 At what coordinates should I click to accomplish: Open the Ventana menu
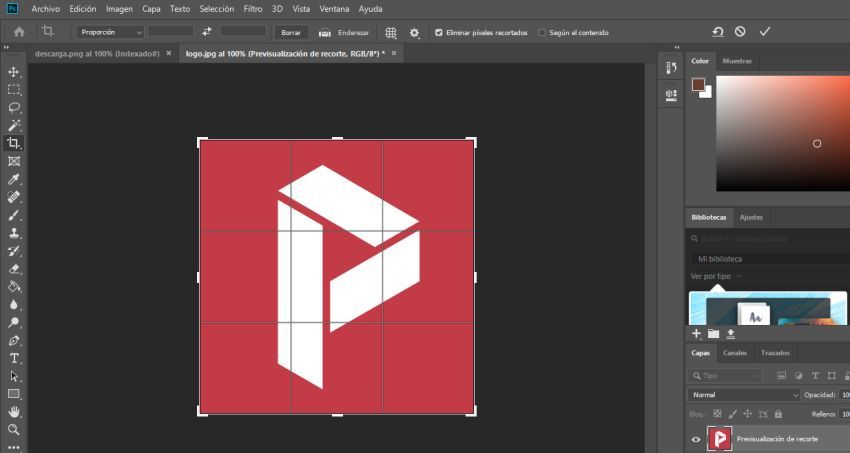[334, 9]
